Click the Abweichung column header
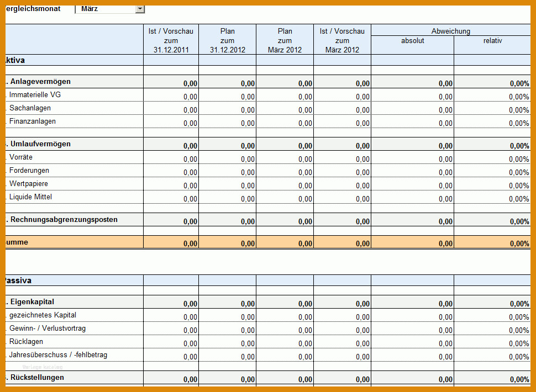Viewport: 536px width, 392px height. (x=450, y=31)
